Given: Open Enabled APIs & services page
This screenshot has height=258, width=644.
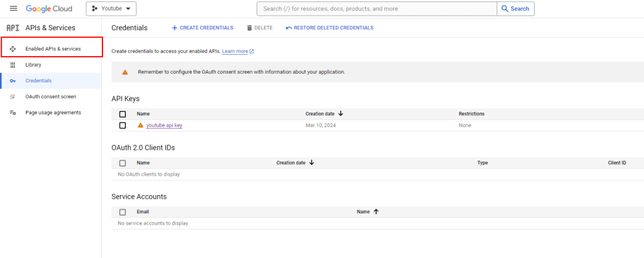Looking at the screenshot, I should (x=52, y=48).
